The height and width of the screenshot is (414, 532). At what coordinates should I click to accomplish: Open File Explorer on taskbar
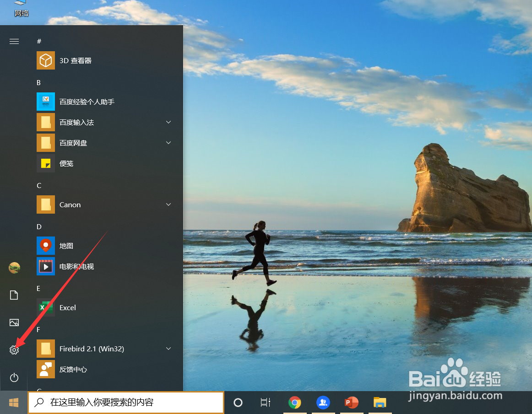coord(380,403)
